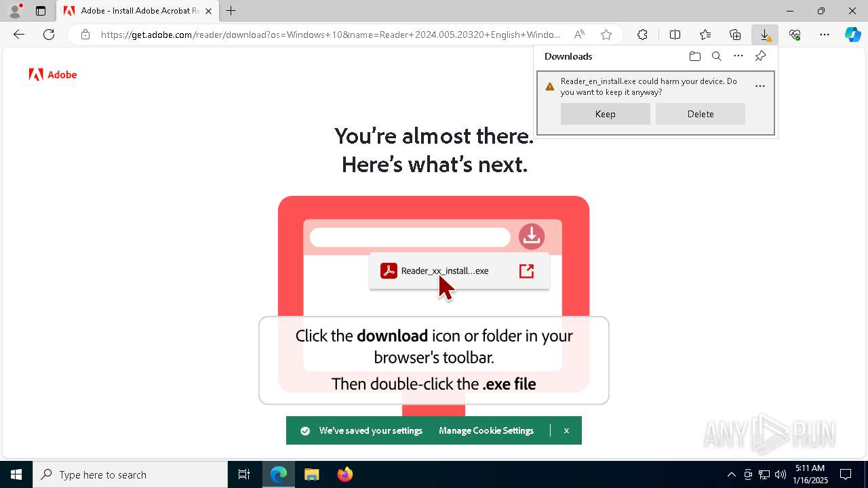
Task: Open Task View on taskbar
Action: pos(244,474)
